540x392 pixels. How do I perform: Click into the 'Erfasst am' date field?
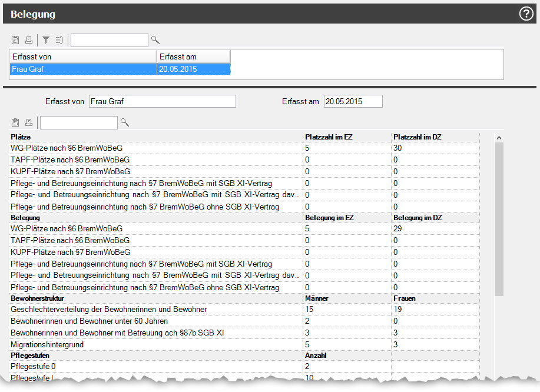pos(353,101)
